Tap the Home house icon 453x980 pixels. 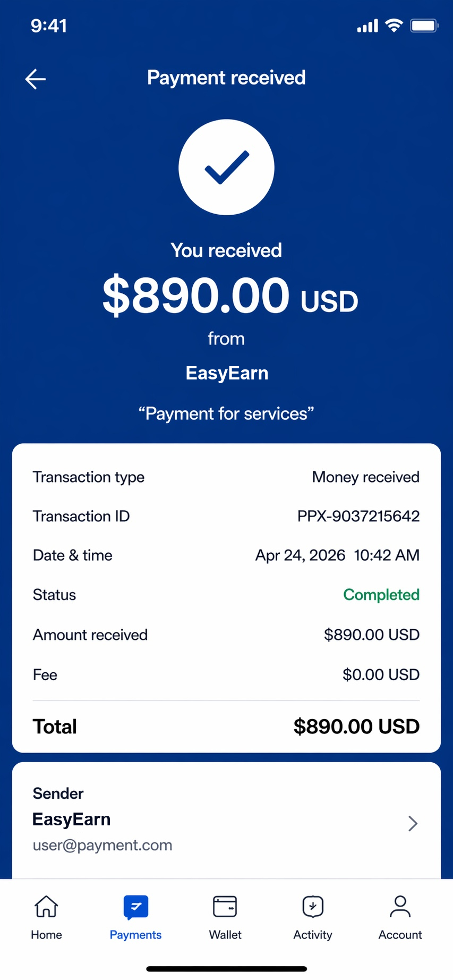(46, 907)
